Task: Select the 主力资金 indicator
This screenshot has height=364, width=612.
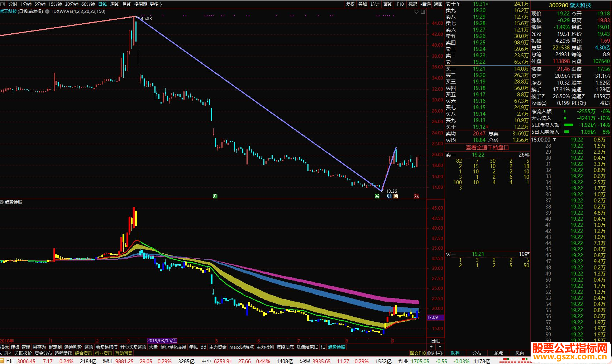Action: pos(218,347)
